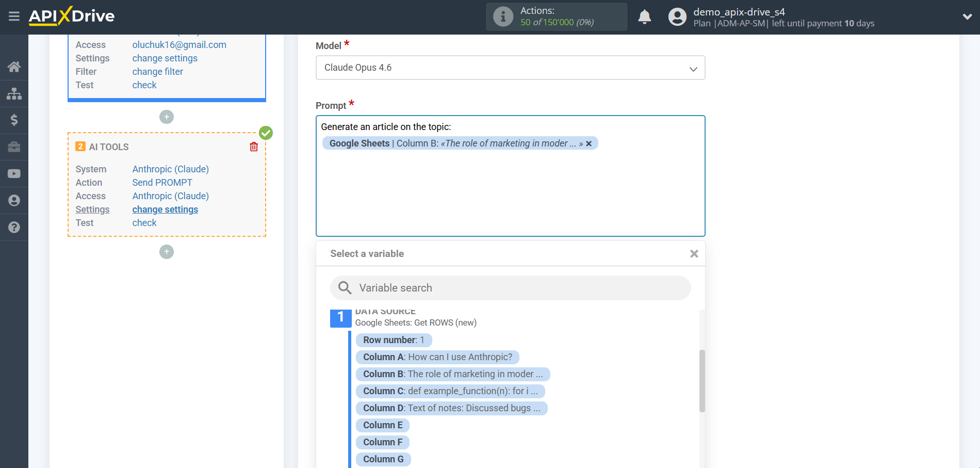Click check in AI TOOLS block
Viewport: 980px width, 468px height.
pyautogui.click(x=144, y=223)
